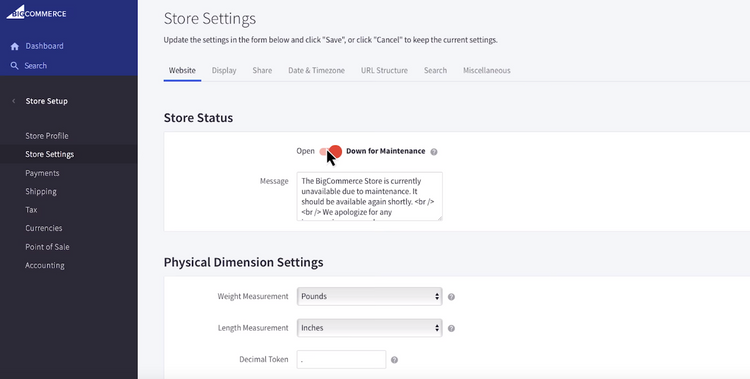
Task: Click the Search magnifier icon in sidebar
Action: (14, 66)
